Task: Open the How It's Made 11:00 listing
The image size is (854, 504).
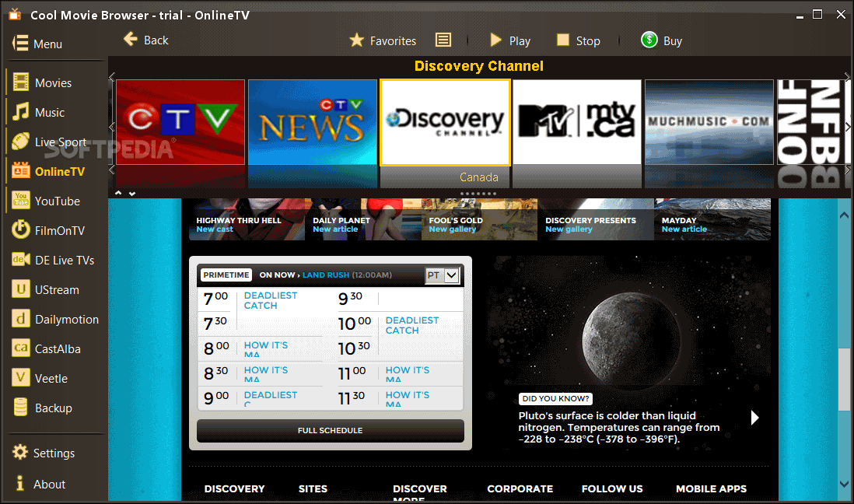Action: (x=408, y=374)
